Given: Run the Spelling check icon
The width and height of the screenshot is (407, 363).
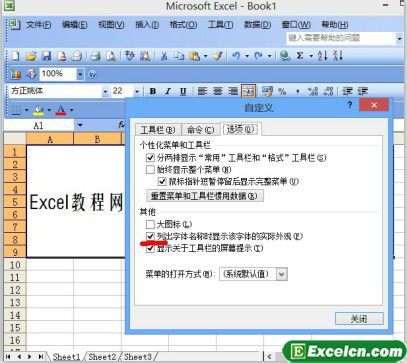Looking at the screenshot, I should [129, 56].
